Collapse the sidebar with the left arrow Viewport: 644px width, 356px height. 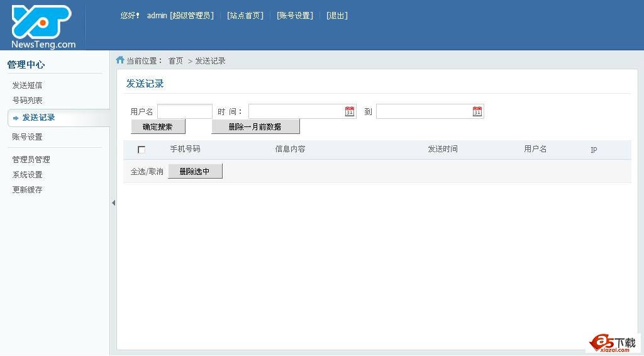(113, 203)
